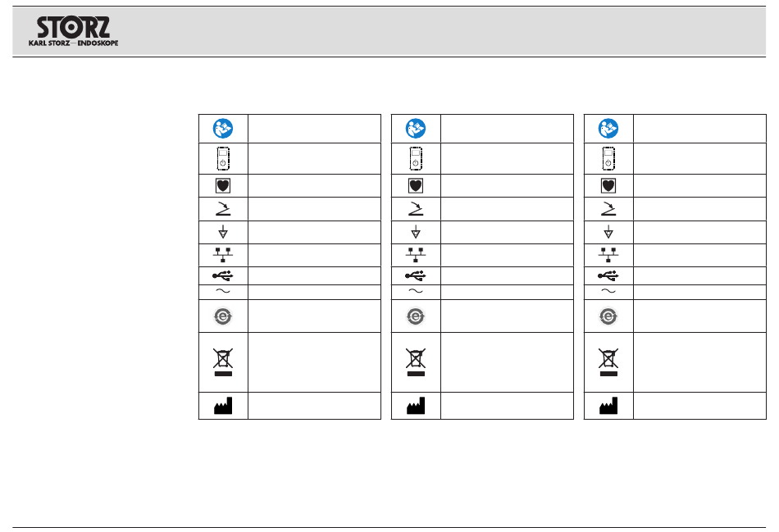This screenshot has height=532, width=779.
Task: Click the KARL STORZ Endoskope logo
Action: pyautogui.click(x=74, y=31)
